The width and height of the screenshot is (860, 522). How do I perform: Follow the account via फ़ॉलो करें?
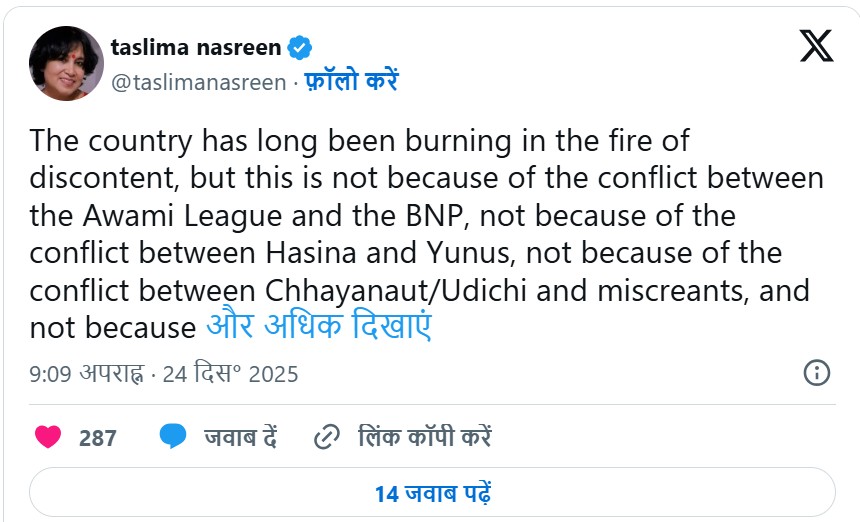click(351, 82)
